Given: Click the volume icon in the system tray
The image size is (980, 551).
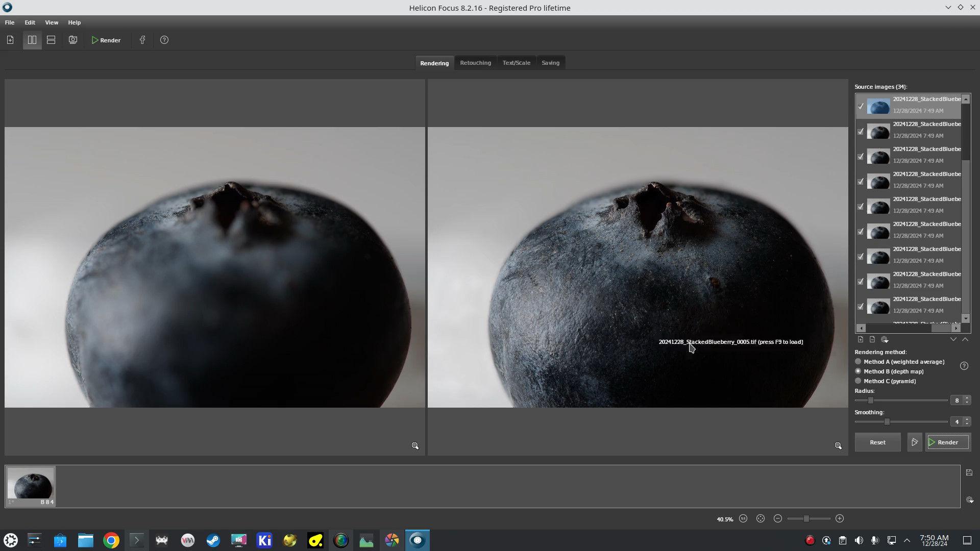Looking at the screenshot, I should coord(859,540).
